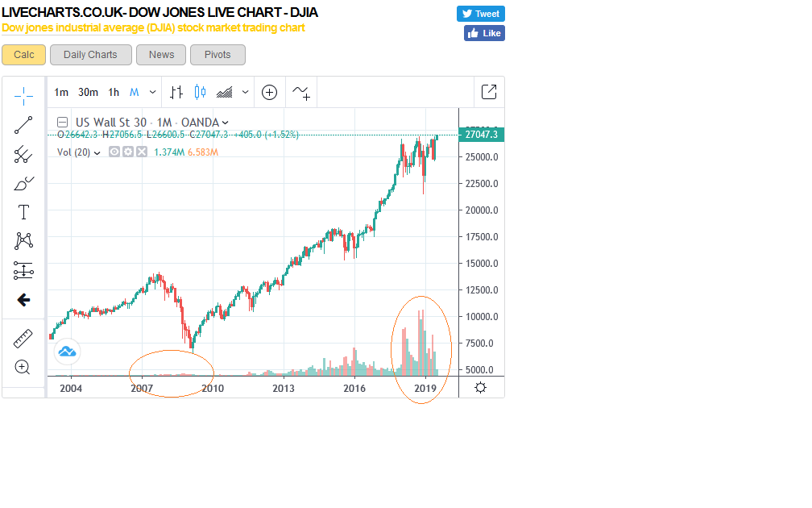Open the Pivots tab
This screenshot has width=812, height=508.
pyautogui.click(x=217, y=55)
